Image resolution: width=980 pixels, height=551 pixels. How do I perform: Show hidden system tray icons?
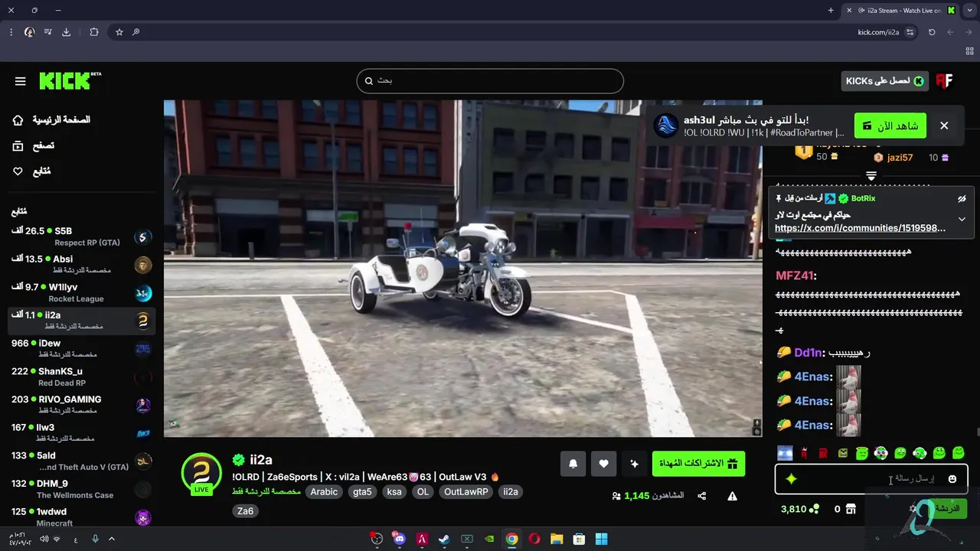tap(112, 539)
